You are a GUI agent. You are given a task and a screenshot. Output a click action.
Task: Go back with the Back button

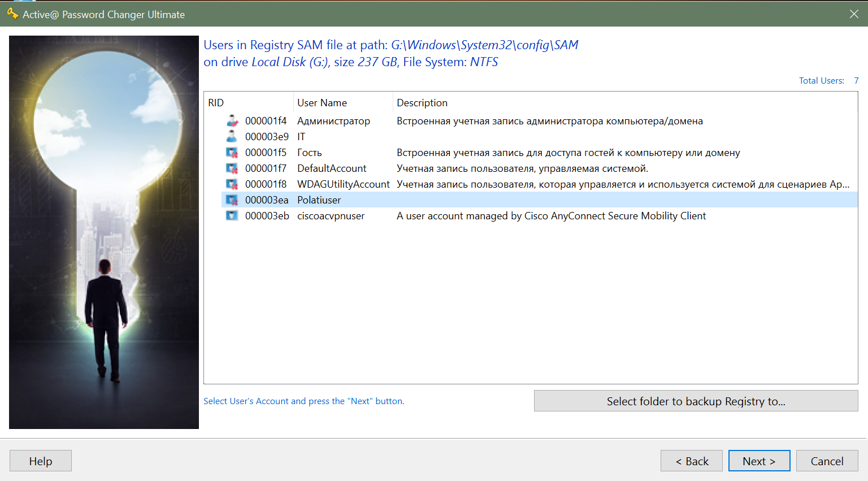point(692,461)
